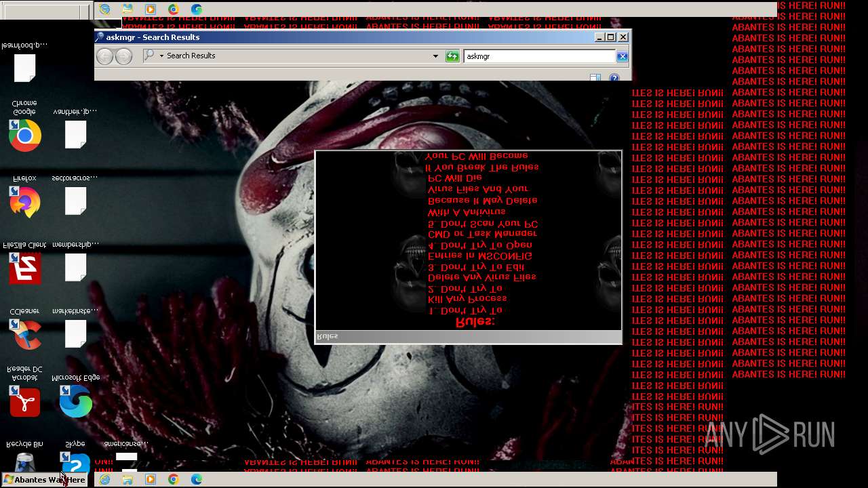The image size is (868, 488).
Task: Click the mirrored 'Entries In MSCONFIG' line
Action: (x=480, y=256)
